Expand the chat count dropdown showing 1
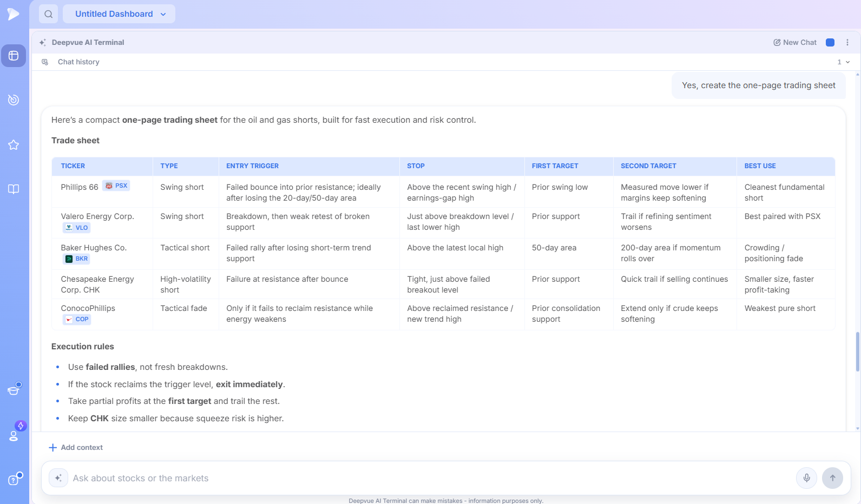The height and width of the screenshot is (504, 861). tap(843, 62)
